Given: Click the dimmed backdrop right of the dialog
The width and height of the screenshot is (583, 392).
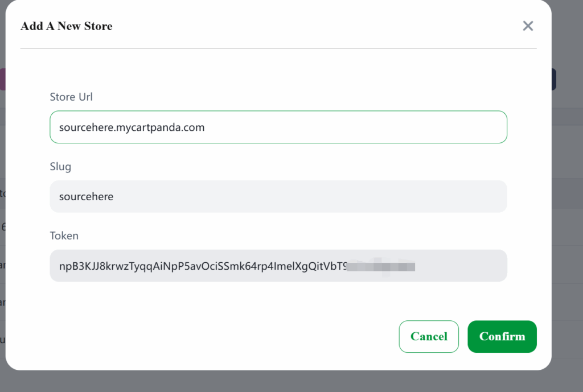Looking at the screenshot, I should click(568, 223).
